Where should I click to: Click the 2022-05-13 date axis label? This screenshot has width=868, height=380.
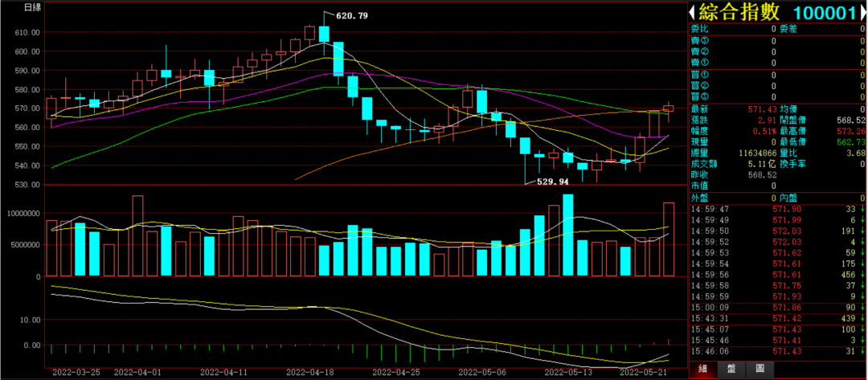[x=567, y=372]
